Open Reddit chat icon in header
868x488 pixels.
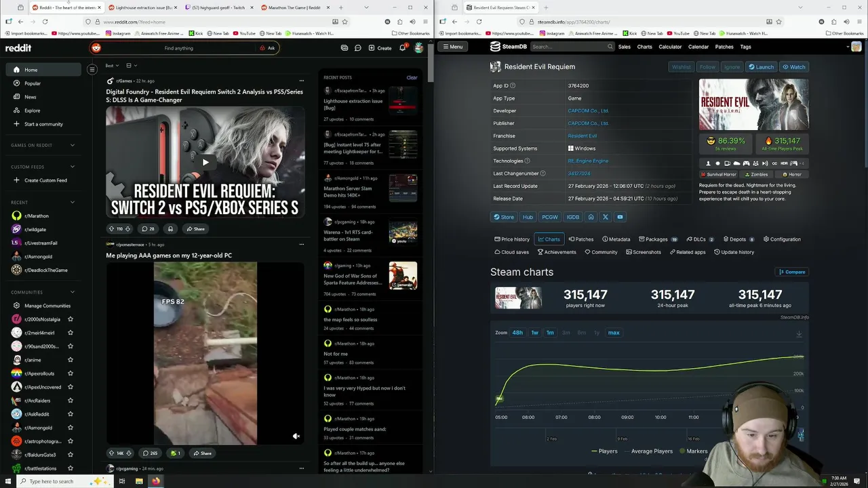357,48
